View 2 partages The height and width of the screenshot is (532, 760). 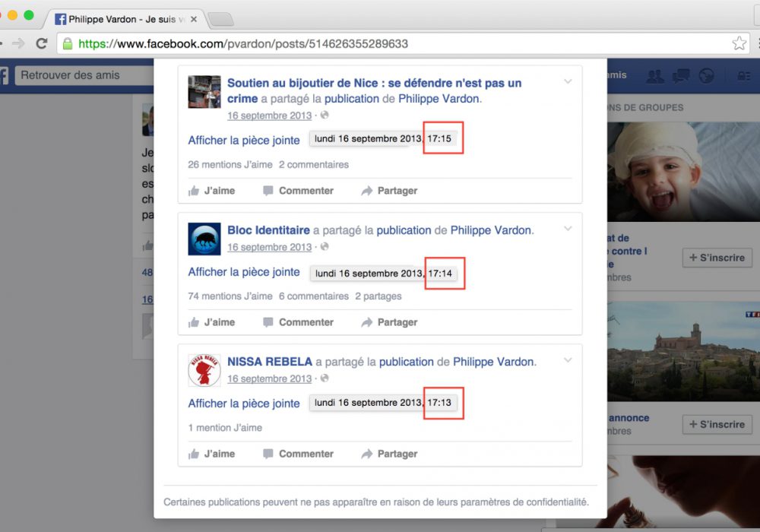(x=378, y=296)
